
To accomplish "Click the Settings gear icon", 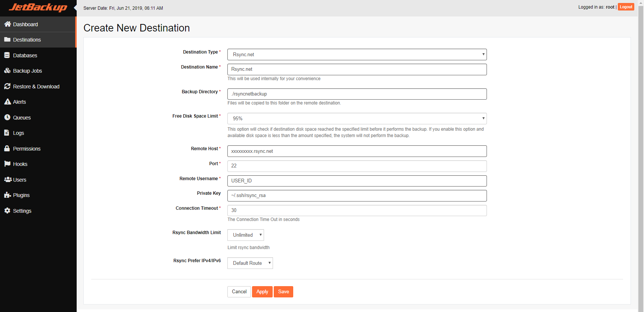I will (7, 210).
